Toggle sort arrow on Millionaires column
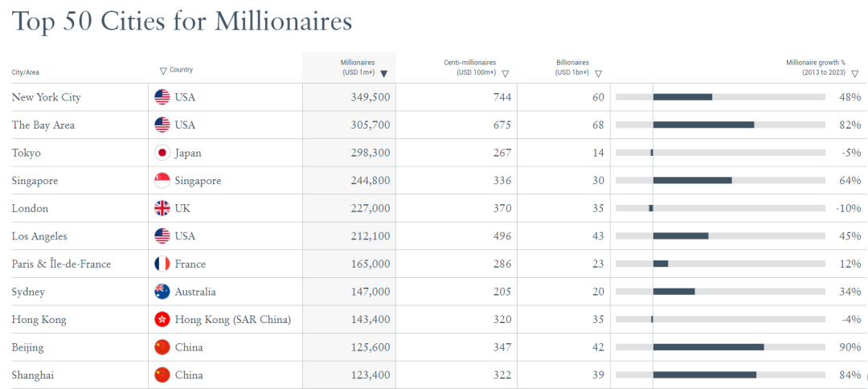The width and height of the screenshot is (868, 389). point(383,73)
